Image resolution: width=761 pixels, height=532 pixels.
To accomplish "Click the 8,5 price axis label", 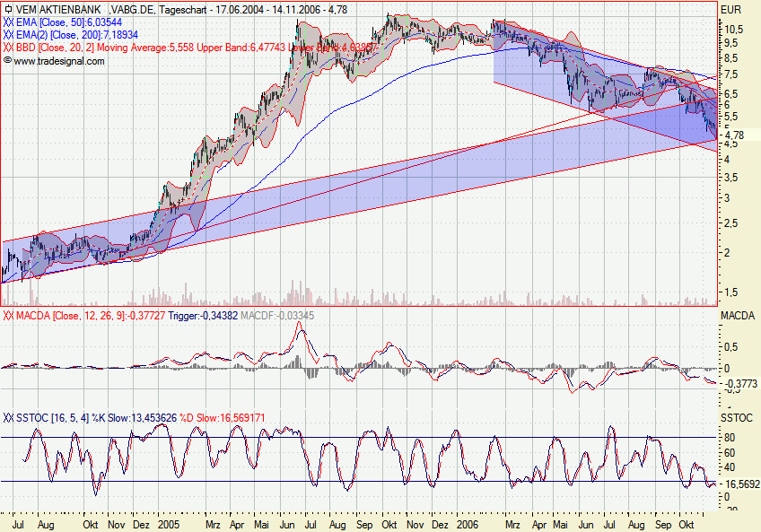I will pos(730,58).
